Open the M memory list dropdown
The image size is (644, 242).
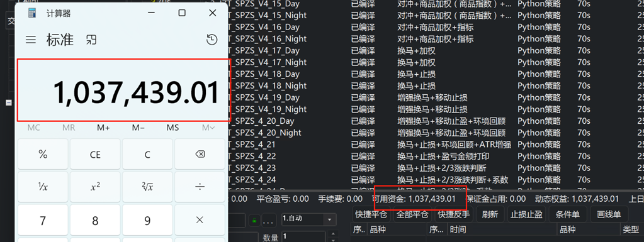point(208,128)
